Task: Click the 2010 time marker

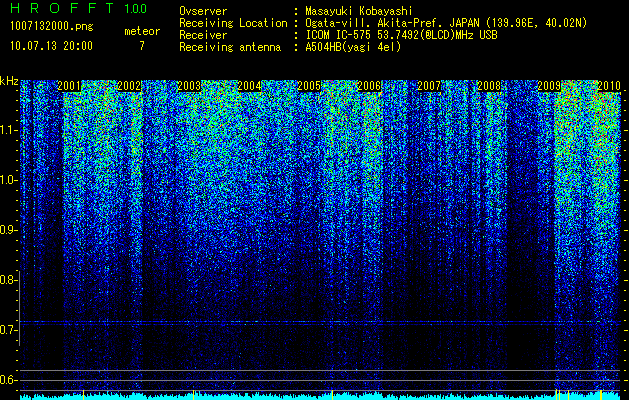Action: click(609, 86)
